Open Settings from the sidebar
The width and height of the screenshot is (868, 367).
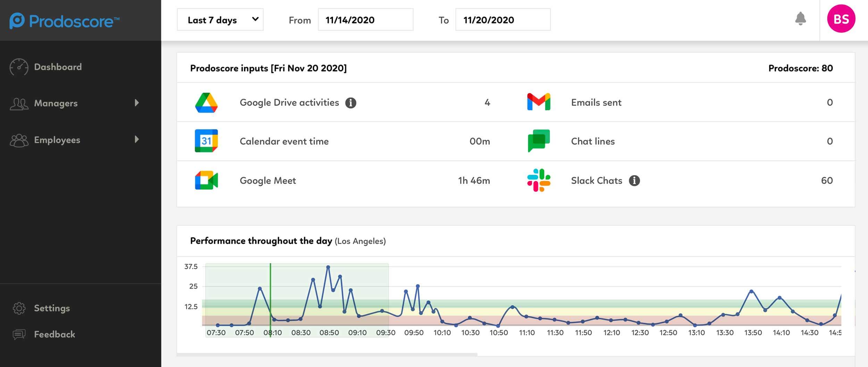(x=52, y=308)
